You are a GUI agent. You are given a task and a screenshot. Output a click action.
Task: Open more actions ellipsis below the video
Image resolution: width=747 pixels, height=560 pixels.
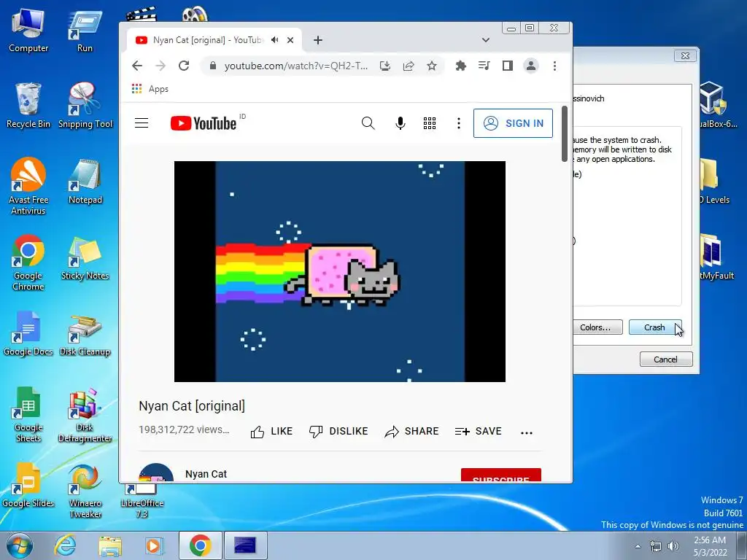527,433
